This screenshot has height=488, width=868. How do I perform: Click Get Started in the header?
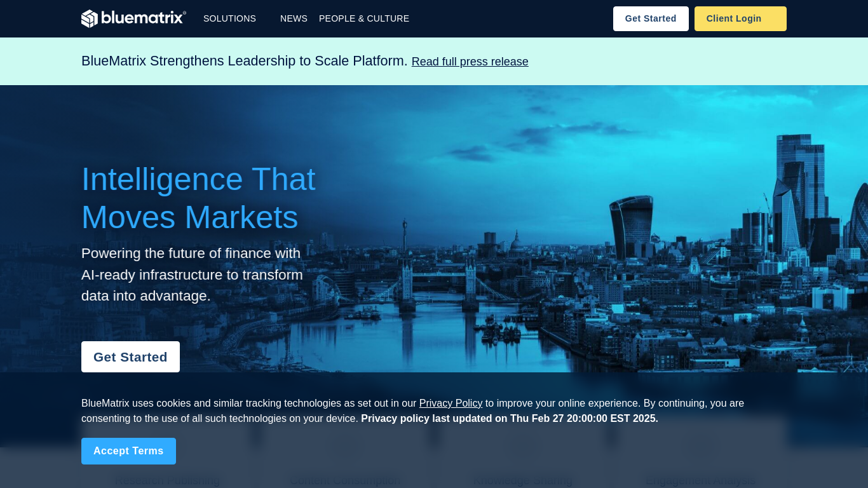point(651,18)
